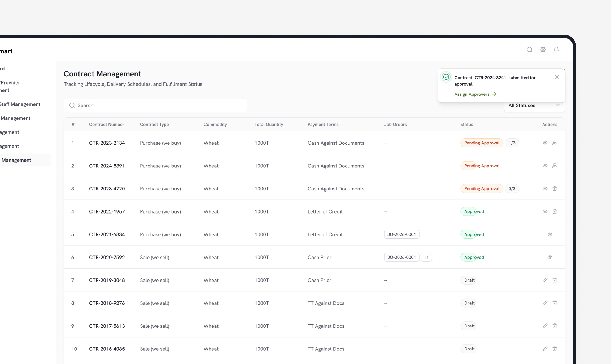Edit draft contract CTR-2016-4085

[x=545, y=349]
